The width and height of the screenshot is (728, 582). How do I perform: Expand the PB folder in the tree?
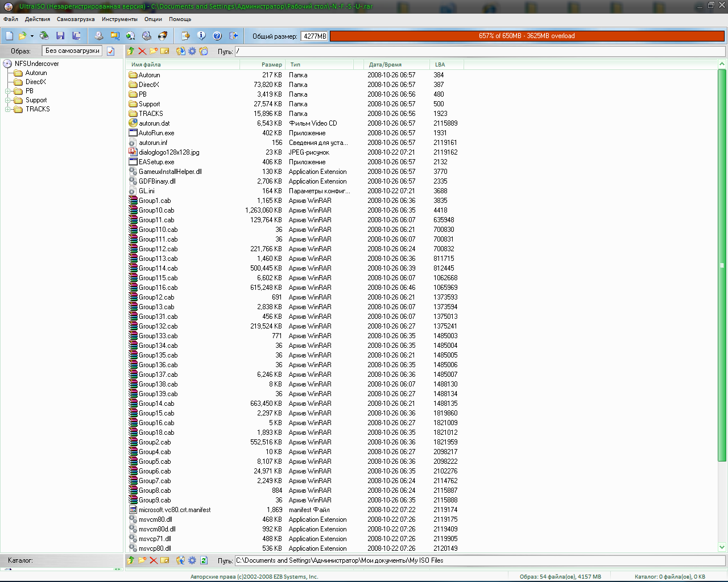(8, 91)
